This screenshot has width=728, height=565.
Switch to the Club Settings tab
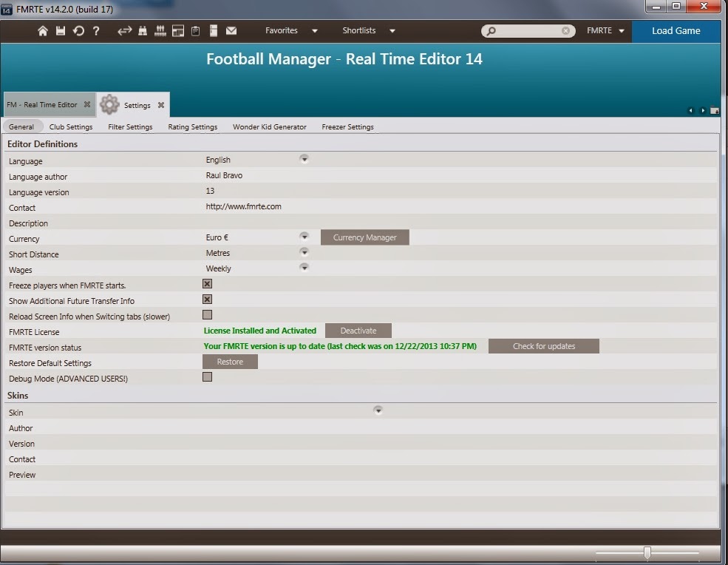71,127
